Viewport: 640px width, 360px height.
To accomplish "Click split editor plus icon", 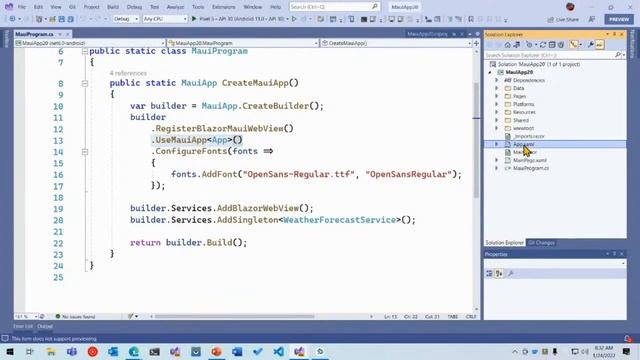I will point(476,43).
